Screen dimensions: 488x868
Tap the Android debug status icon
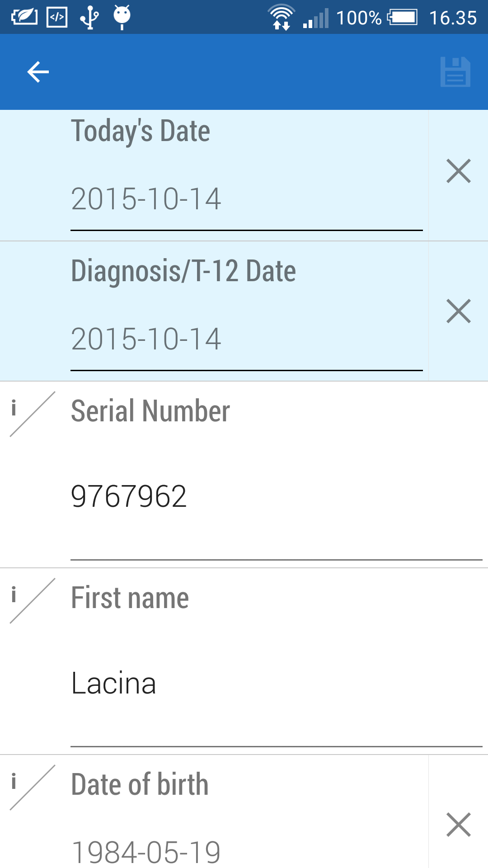tap(122, 17)
